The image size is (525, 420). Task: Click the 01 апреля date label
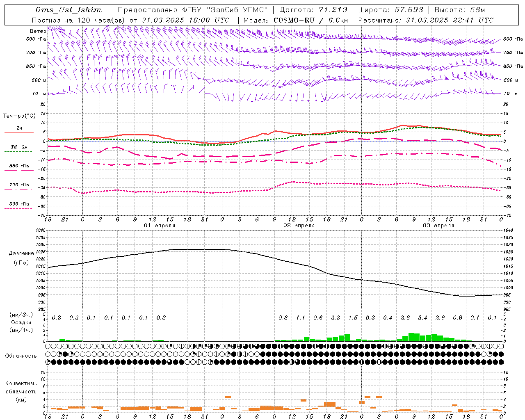coord(159,226)
